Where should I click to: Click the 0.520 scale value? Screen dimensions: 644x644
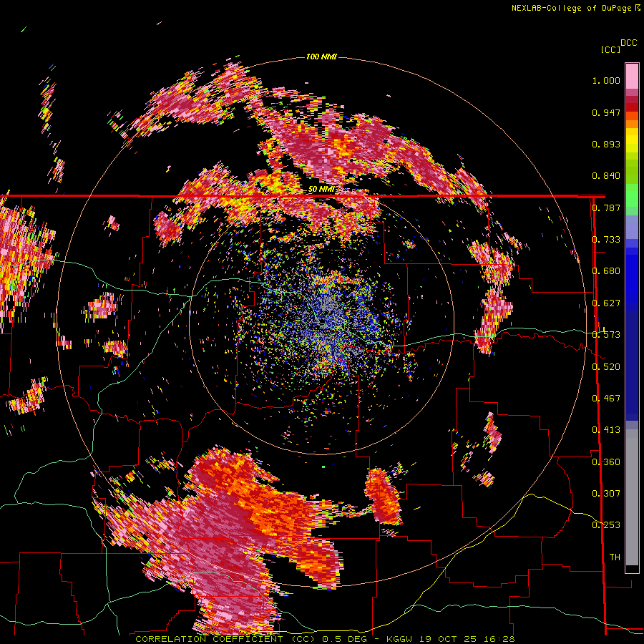pyautogui.click(x=606, y=367)
